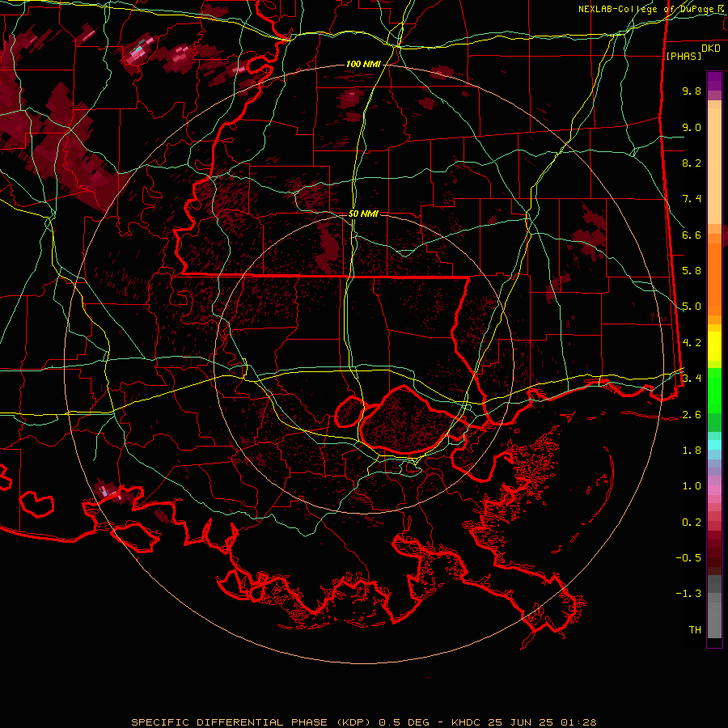This screenshot has width=728, height=728.
Task: Click the 50 NMI range ring label
Action: tap(363, 214)
